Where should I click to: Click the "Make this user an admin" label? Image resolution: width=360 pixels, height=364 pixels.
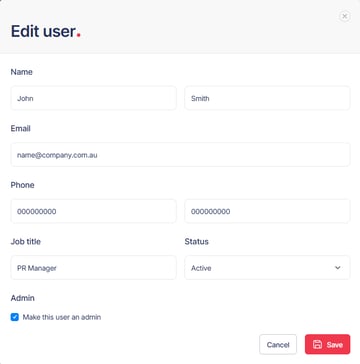click(x=62, y=317)
